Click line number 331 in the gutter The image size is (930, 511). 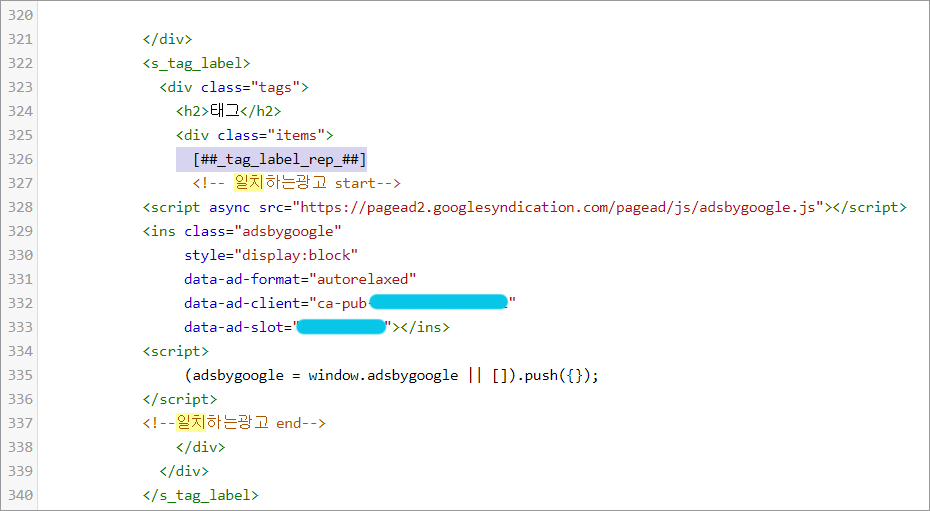pos(21,279)
